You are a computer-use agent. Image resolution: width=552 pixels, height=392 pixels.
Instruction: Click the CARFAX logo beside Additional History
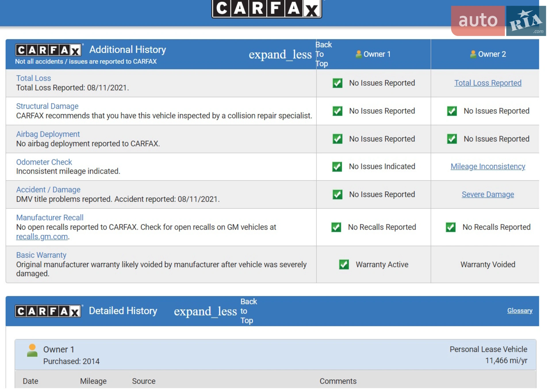pyautogui.click(x=49, y=50)
